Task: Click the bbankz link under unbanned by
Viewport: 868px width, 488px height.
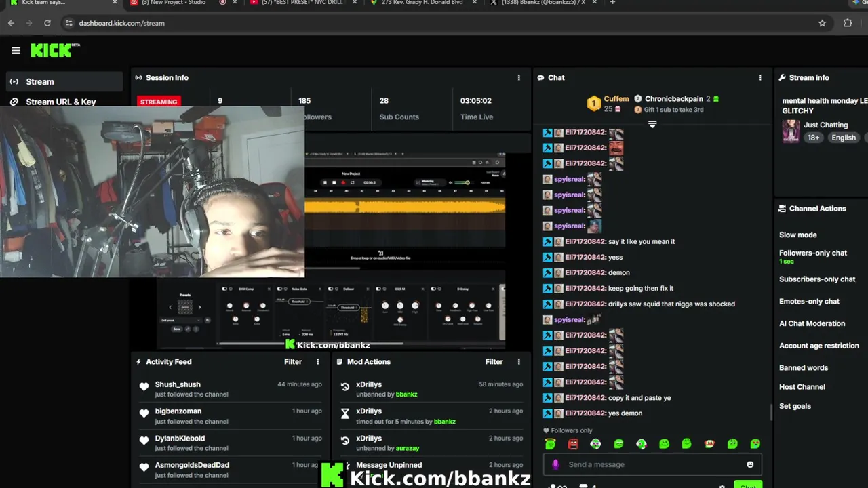Action: pos(406,394)
